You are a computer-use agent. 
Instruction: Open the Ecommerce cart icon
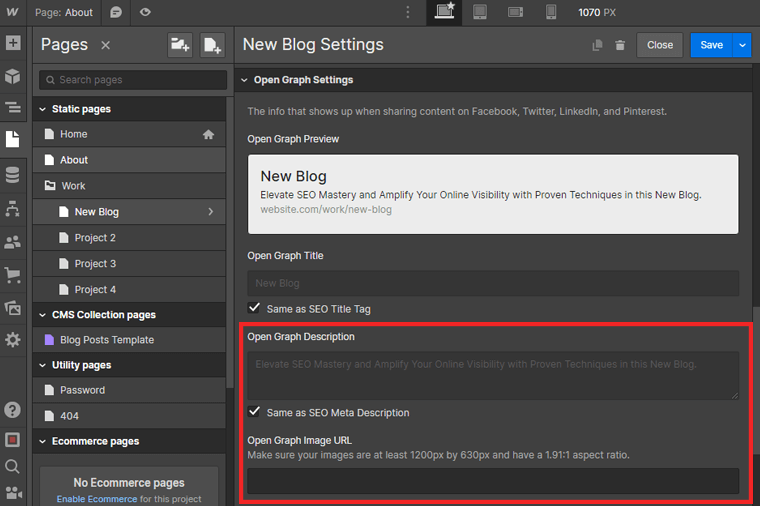coord(13,275)
